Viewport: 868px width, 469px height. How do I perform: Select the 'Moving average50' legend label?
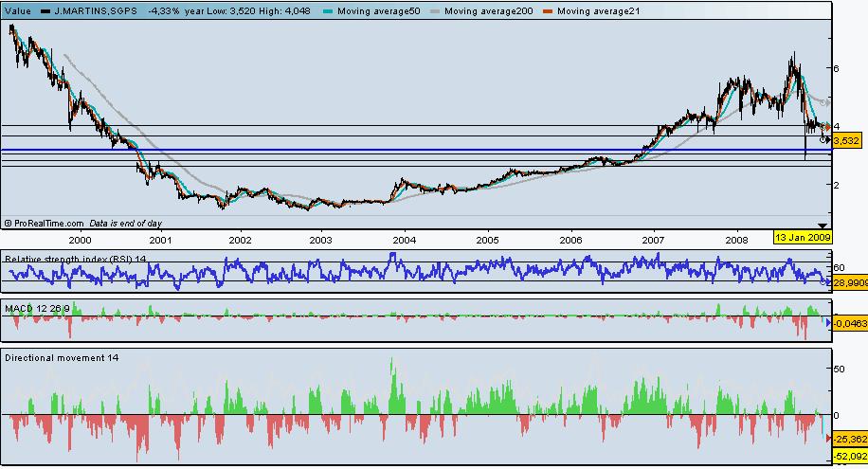379,11
